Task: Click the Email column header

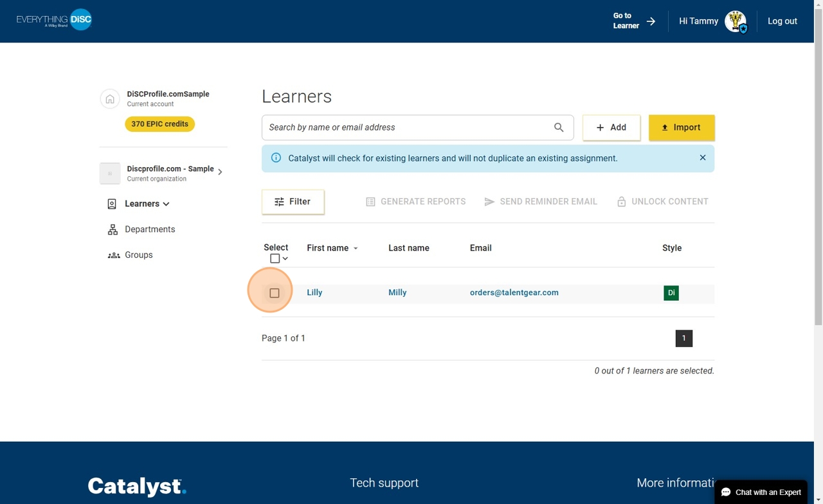Action: click(481, 248)
